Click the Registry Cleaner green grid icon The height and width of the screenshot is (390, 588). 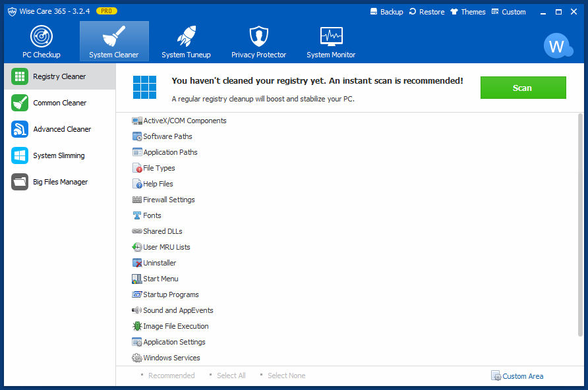[x=20, y=76]
